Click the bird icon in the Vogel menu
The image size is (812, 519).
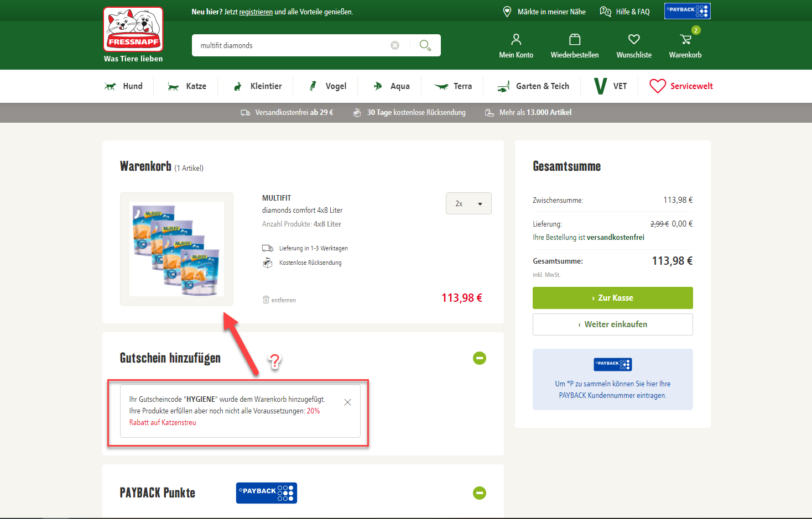pos(313,86)
